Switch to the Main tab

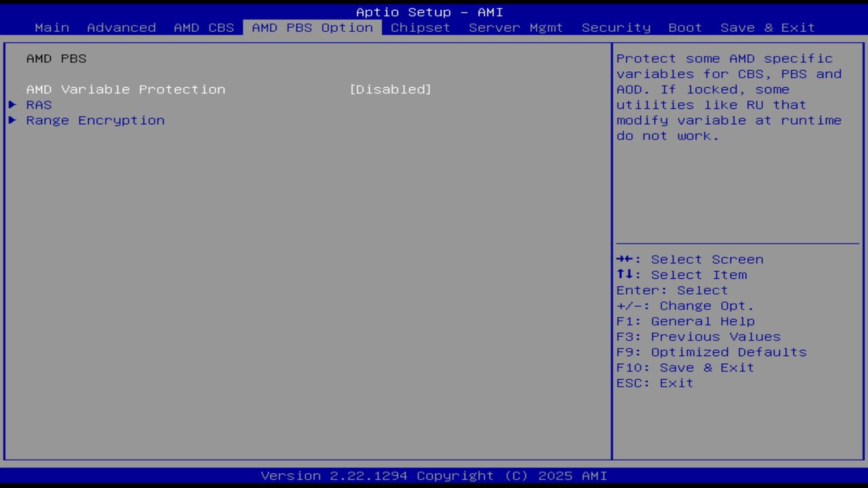tap(52, 27)
